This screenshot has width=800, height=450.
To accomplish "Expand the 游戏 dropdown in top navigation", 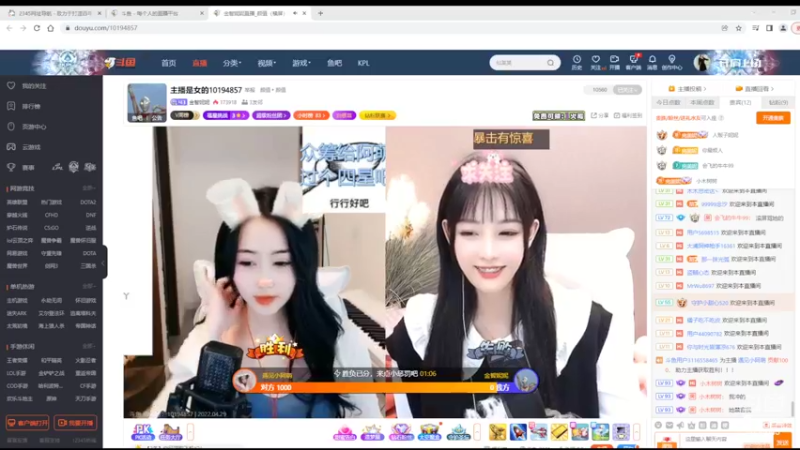I will pos(301,63).
